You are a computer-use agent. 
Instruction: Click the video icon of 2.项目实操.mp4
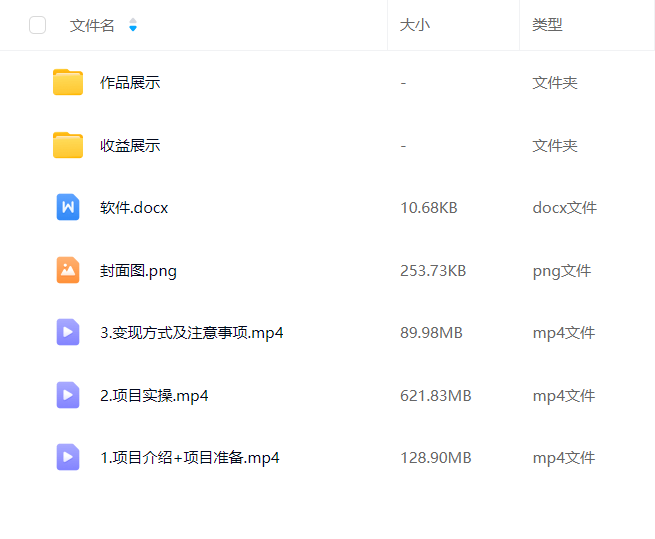tap(68, 395)
